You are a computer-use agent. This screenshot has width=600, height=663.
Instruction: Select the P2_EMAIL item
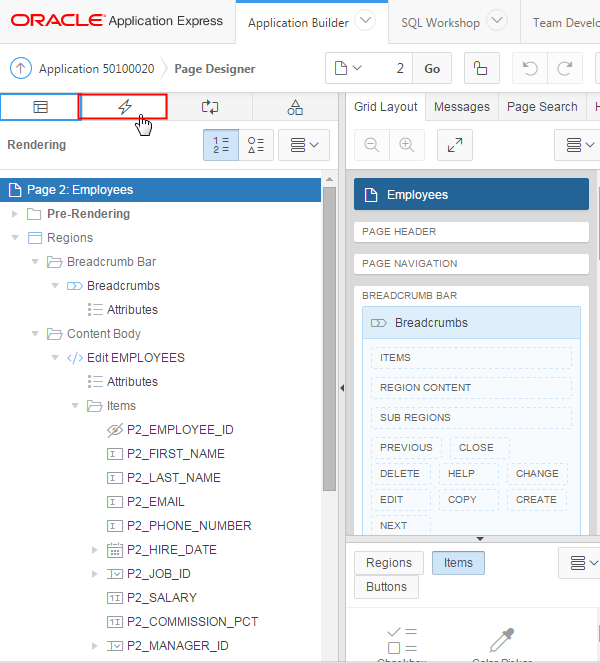pyautogui.click(x=155, y=502)
